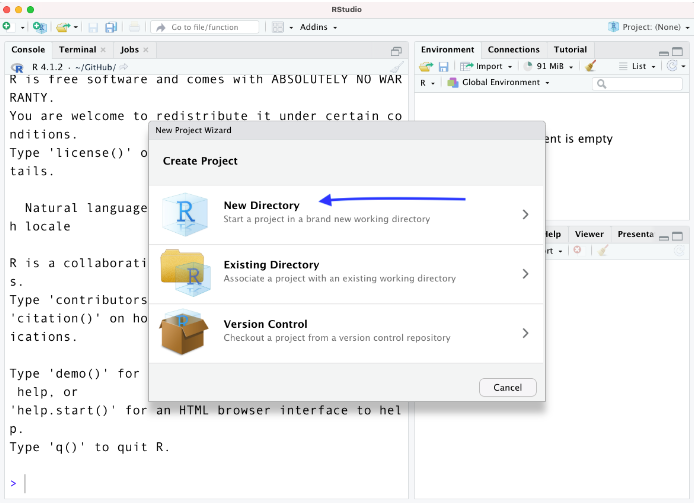Viewport: 694px width, 503px height.
Task: Click the Existing Directory folder icon
Action: click(186, 273)
